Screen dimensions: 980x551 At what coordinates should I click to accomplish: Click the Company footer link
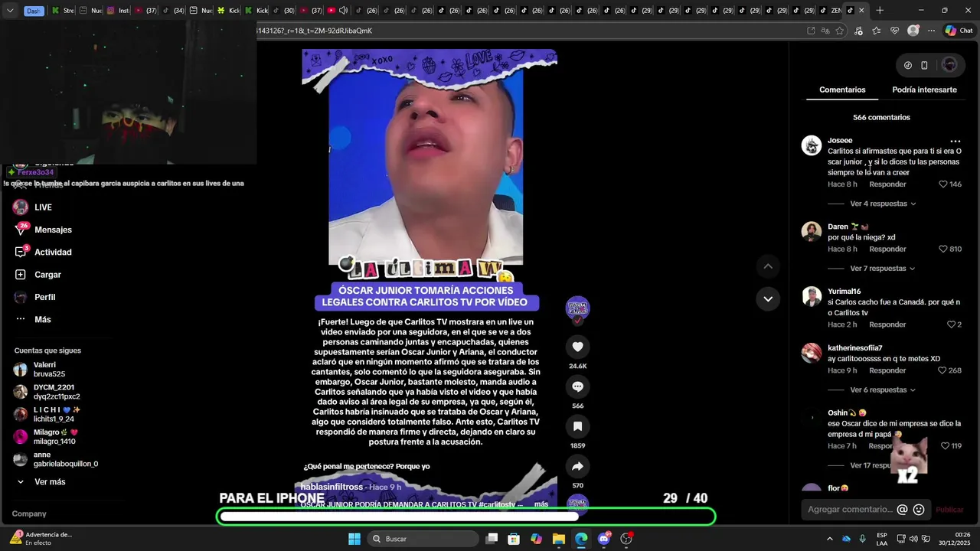(x=29, y=514)
